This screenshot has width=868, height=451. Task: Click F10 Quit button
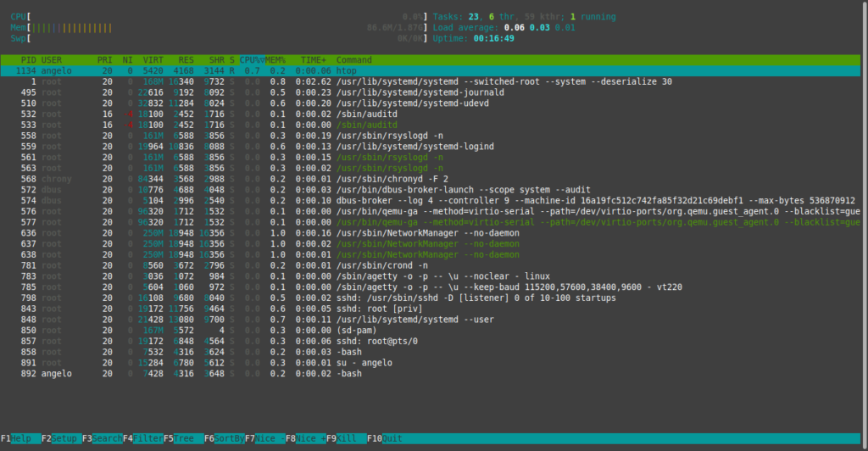pyautogui.click(x=385, y=439)
